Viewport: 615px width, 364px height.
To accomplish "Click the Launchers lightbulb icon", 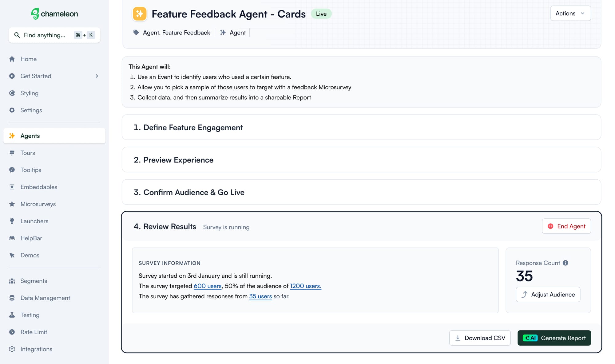I will (12, 221).
